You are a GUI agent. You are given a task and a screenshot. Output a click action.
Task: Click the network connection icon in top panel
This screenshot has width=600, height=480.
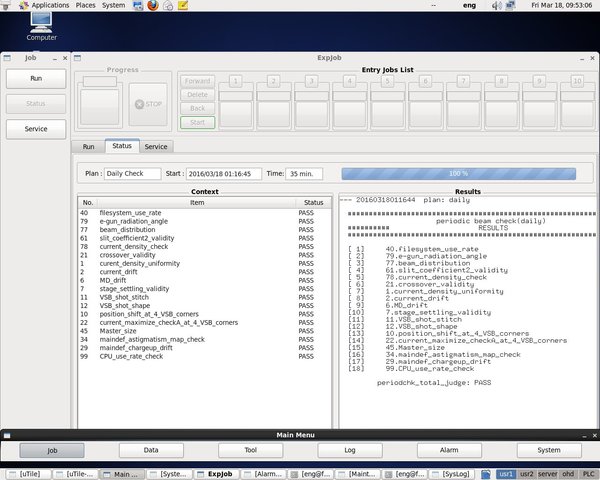pyautogui.click(x=510, y=5)
